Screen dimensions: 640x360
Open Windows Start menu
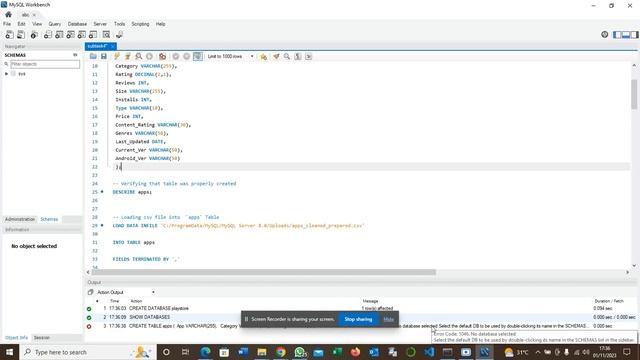click(x=9, y=352)
